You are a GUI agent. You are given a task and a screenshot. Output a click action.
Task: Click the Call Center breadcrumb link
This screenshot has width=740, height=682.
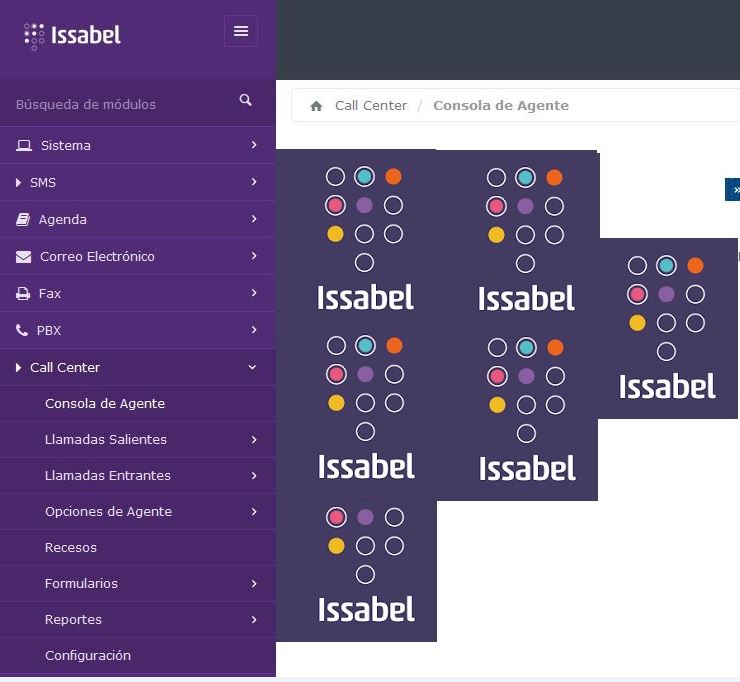click(x=371, y=106)
